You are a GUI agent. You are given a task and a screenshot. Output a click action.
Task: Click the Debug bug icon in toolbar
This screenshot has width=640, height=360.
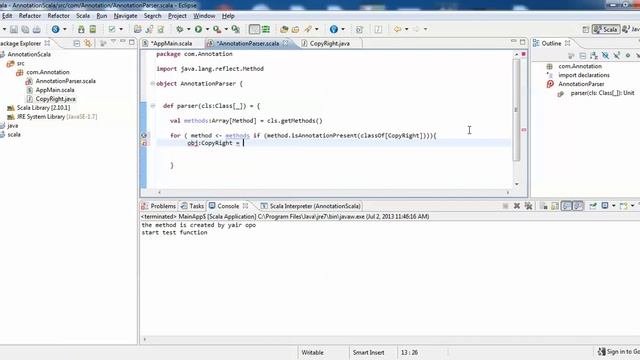pos(180,29)
